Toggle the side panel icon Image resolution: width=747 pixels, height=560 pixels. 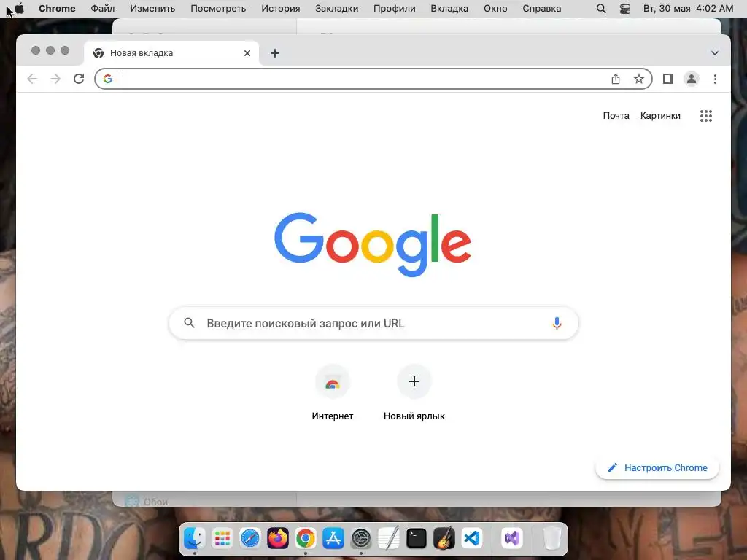click(668, 79)
